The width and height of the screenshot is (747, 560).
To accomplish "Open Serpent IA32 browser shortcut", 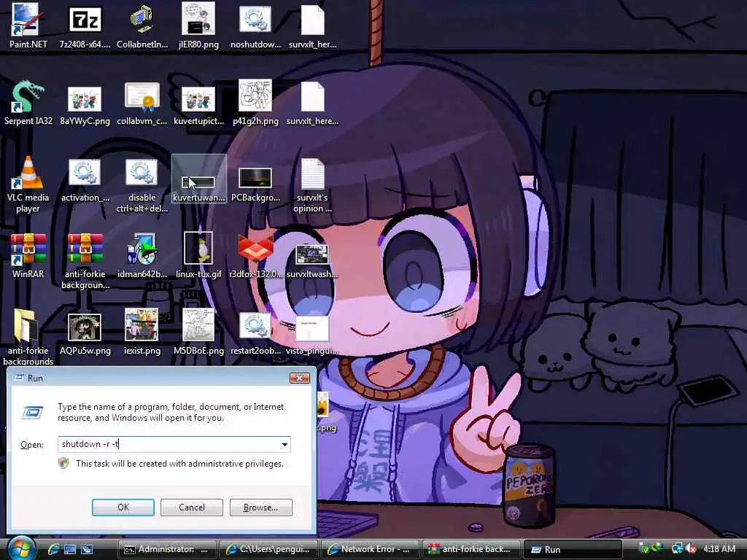I will tap(28, 103).
